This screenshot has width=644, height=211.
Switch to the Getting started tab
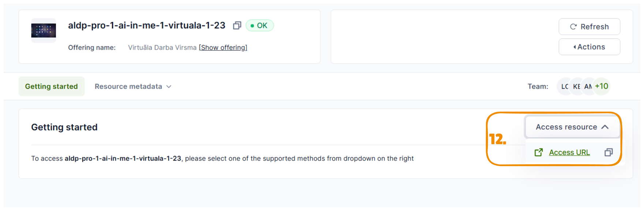[x=52, y=87]
